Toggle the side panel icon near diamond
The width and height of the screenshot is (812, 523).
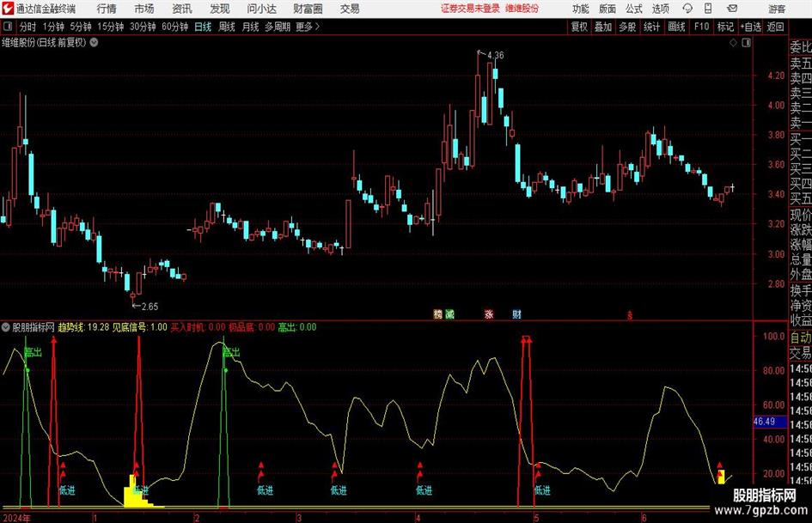tap(746, 43)
